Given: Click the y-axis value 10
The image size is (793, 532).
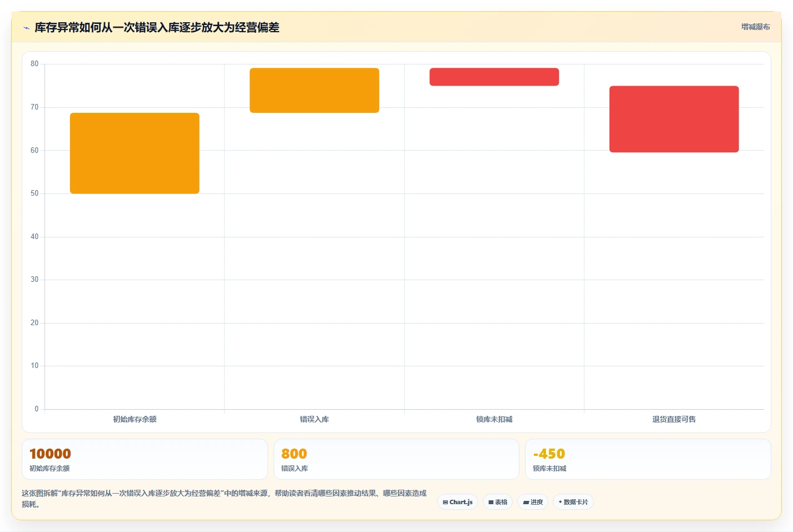Looking at the screenshot, I should pos(34,366).
